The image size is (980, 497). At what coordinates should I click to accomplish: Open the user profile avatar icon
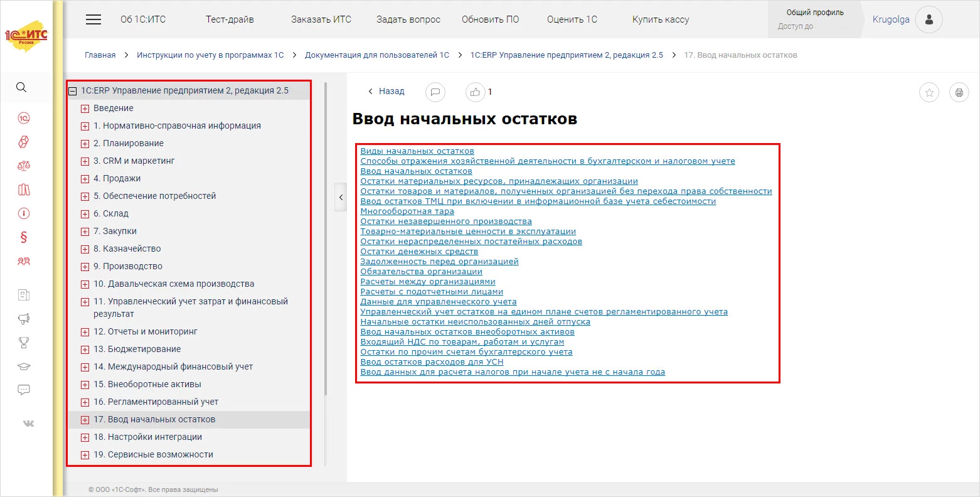[929, 19]
